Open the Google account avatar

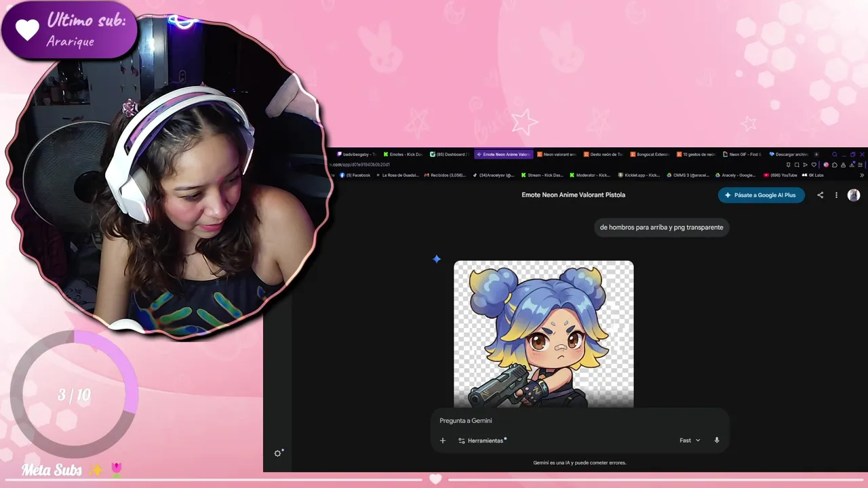coord(854,195)
